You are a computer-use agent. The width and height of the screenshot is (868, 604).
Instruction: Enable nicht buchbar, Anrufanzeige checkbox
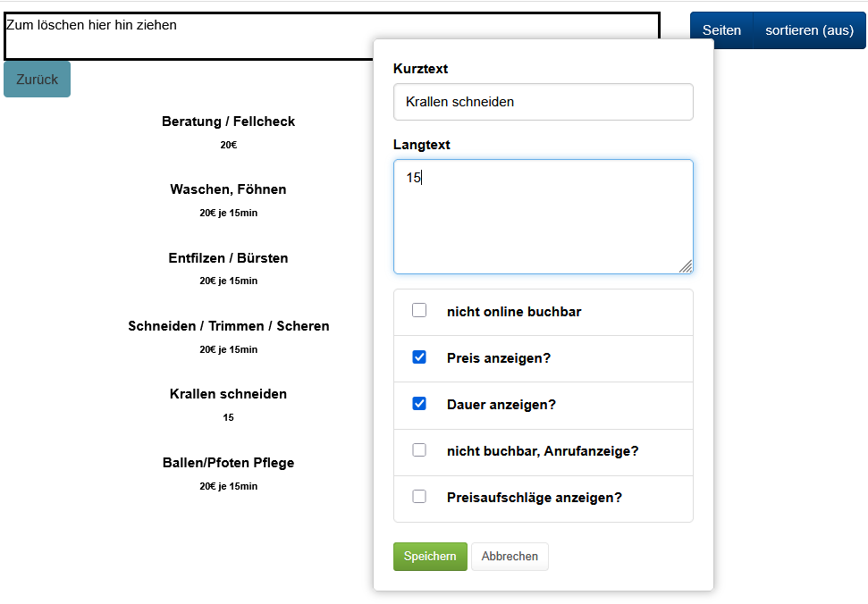pyautogui.click(x=419, y=450)
